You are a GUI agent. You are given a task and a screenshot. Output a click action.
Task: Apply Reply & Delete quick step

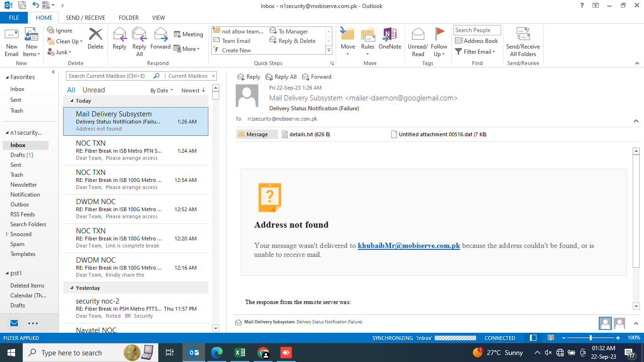point(293,41)
